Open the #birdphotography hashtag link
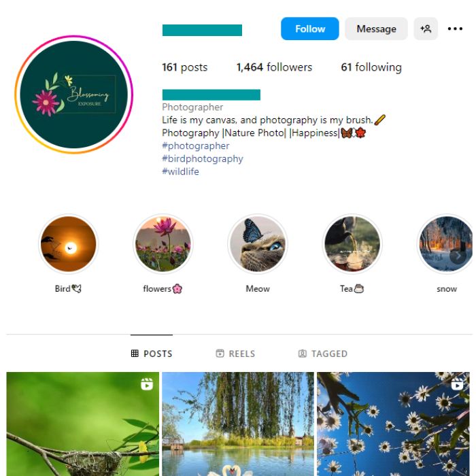Screen dimensions: 476x476 pyautogui.click(x=203, y=158)
